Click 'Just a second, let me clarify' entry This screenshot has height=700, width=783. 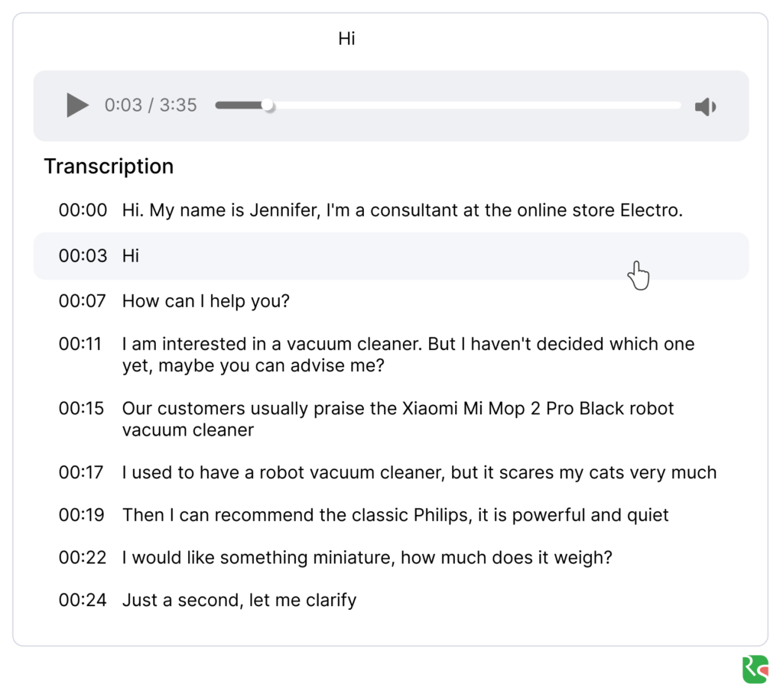(x=239, y=600)
